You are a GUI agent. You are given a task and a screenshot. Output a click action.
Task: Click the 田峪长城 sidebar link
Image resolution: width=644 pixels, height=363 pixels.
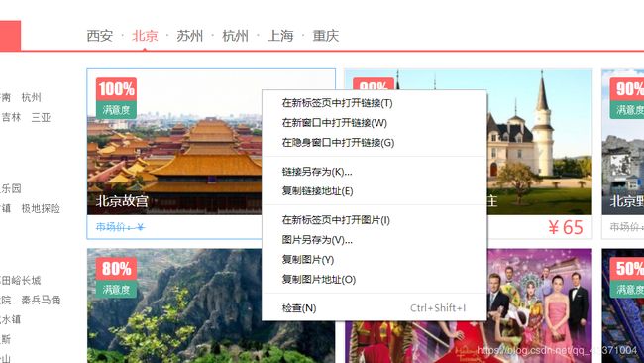tap(21, 281)
